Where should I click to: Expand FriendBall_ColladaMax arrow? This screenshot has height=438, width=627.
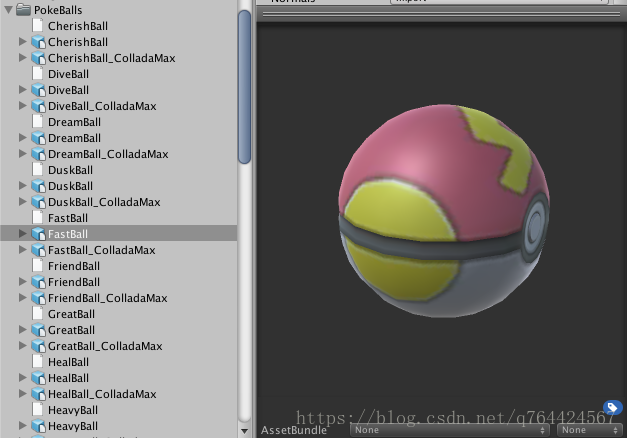pyautogui.click(x=23, y=297)
